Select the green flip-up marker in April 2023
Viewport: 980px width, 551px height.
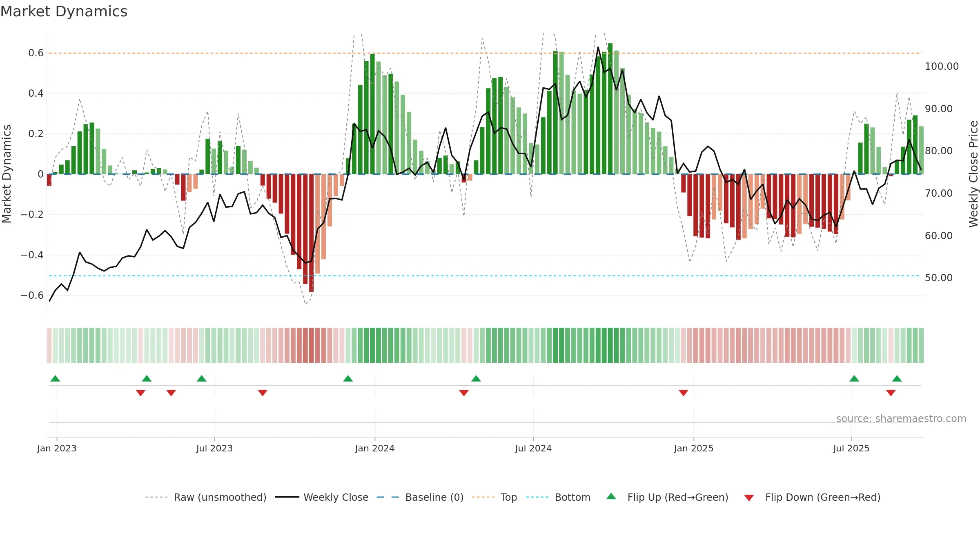pos(147,378)
